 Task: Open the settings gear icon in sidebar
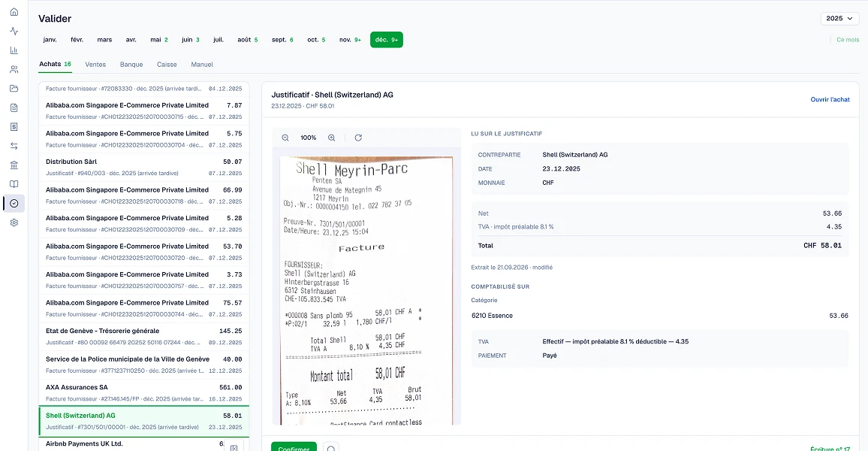click(x=14, y=222)
